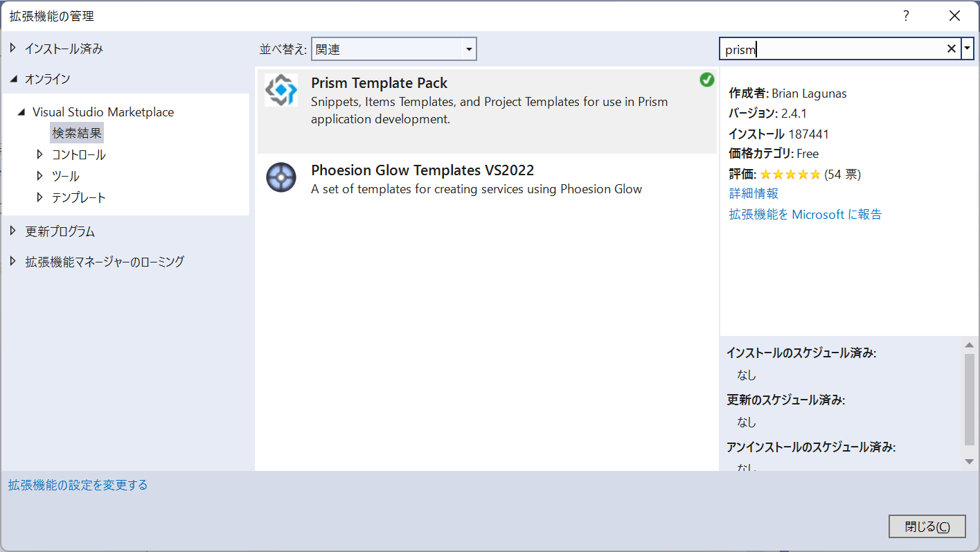Click the scrollbar down arrow in details pane
Viewport: 980px width, 552px height.
coord(969,463)
